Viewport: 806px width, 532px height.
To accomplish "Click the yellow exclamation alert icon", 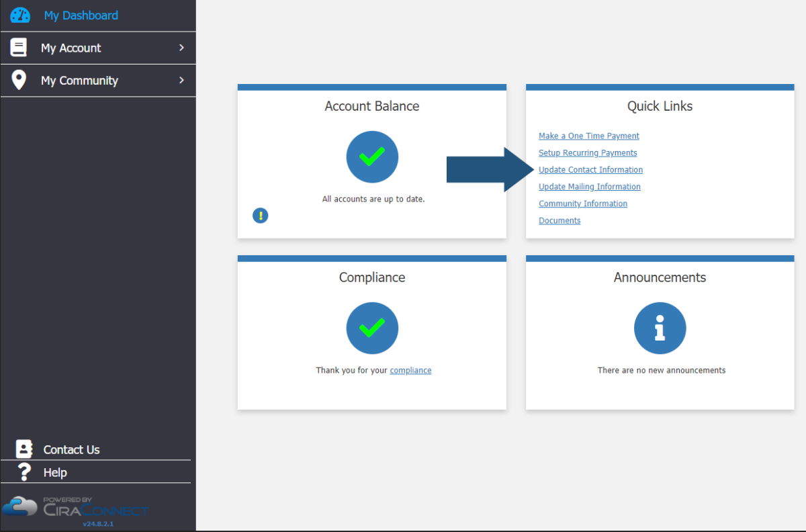I will coord(260,216).
